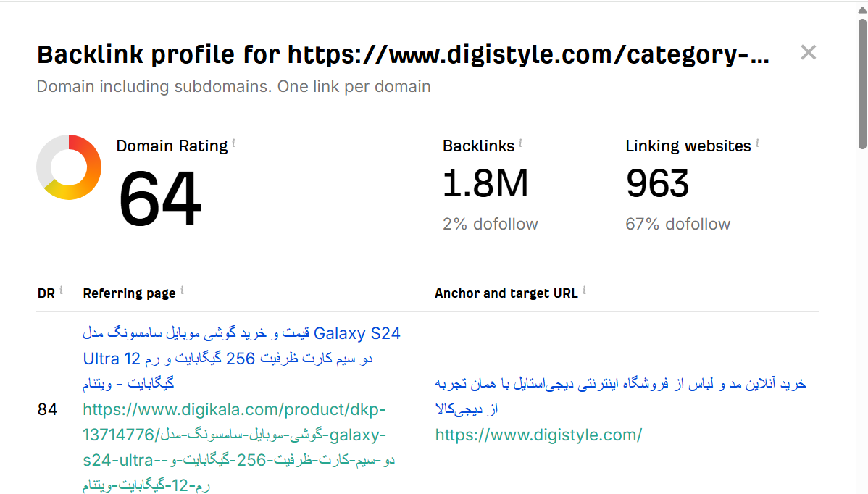Image resolution: width=868 pixels, height=494 pixels.
Task: Click the 963 linking websites number
Action: 657,184
